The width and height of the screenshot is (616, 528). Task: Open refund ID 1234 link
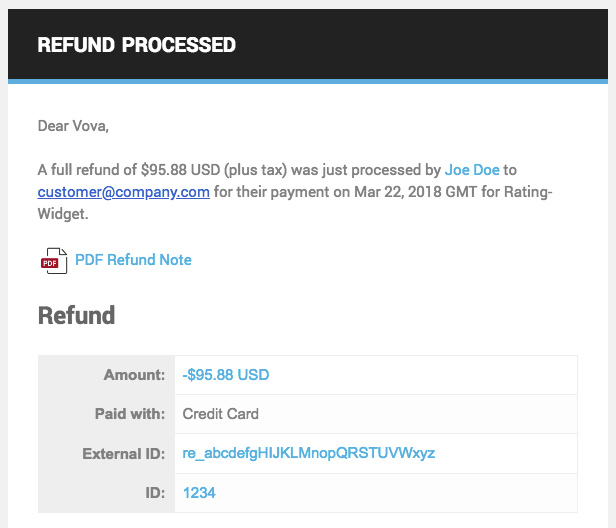pyautogui.click(x=199, y=492)
